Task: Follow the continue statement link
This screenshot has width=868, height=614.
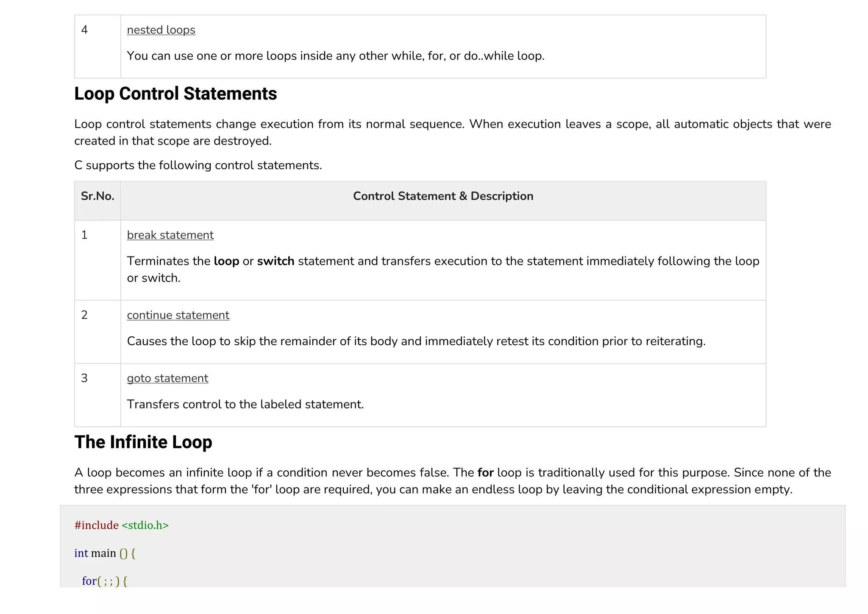Action: [178, 315]
